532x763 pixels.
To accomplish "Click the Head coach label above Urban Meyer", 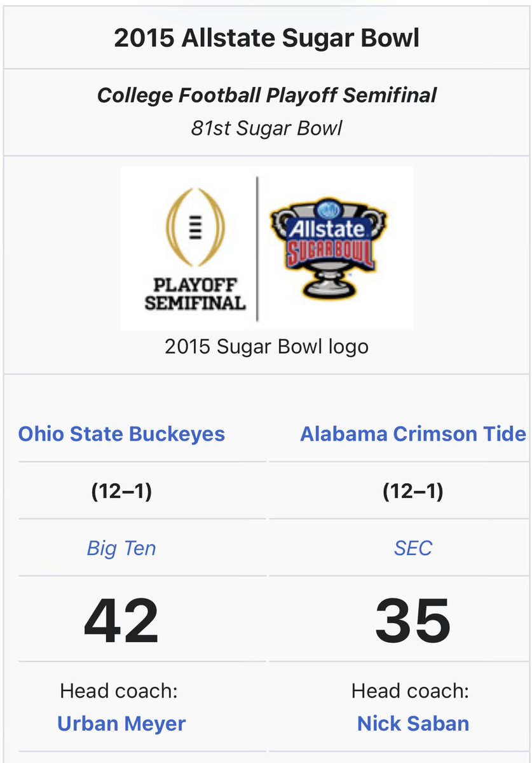I will point(119,691).
